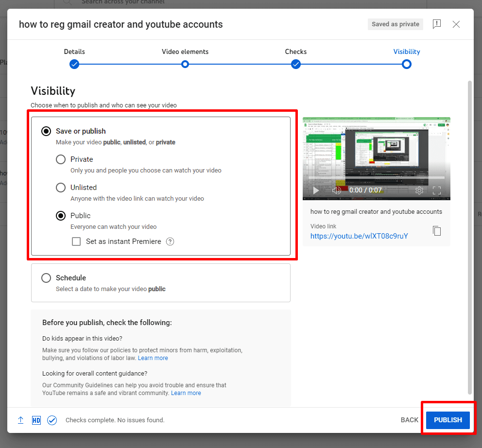Click the upload status arrow icon
Image resolution: width=482 pixels, height=448 pixels.
pos(20,419)
